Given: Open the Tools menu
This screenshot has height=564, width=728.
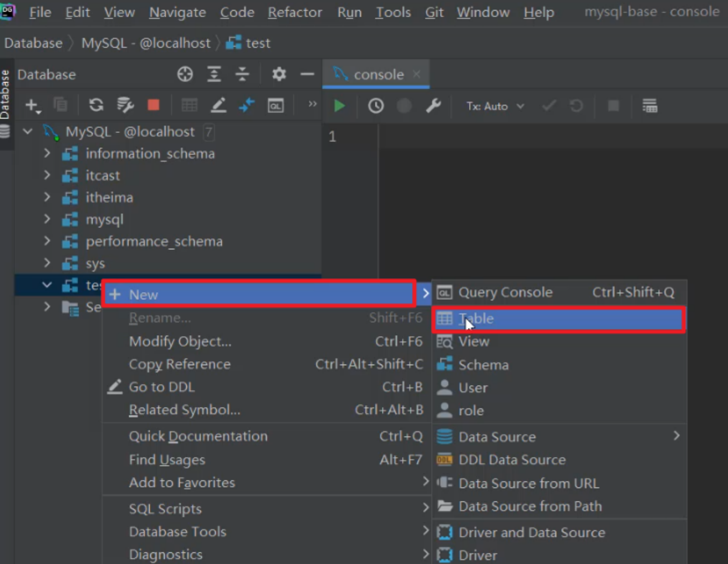Looking at the screenshot, I should coord(393,12).
